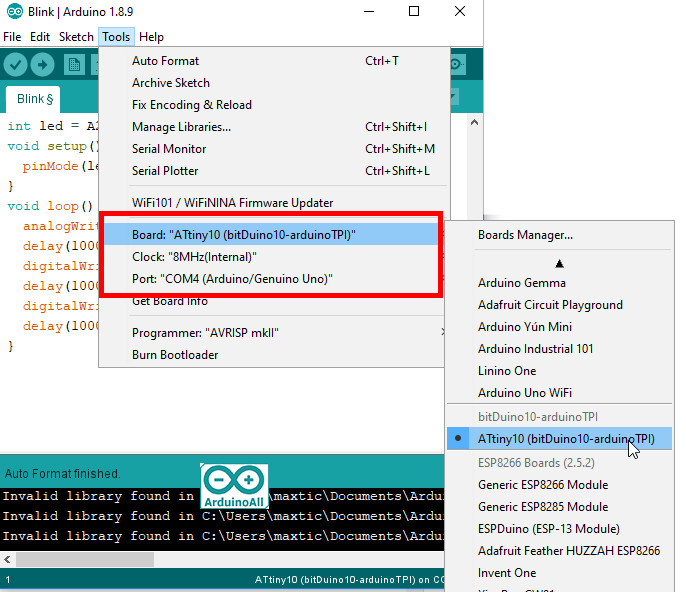Select Arduino Yún Mini board
The height and width of the screenshot is (592, 686).
[x=559, y=327]
